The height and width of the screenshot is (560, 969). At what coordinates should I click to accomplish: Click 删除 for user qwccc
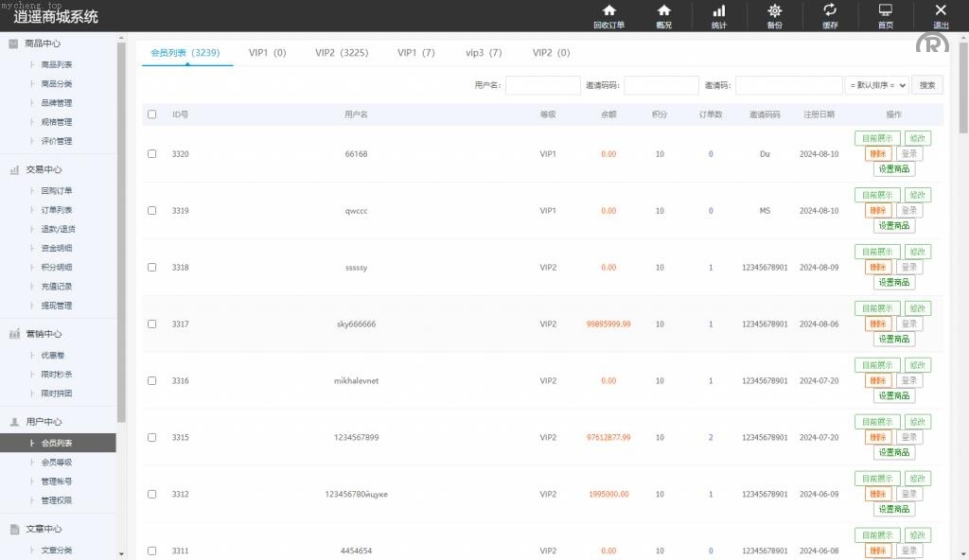877,210
